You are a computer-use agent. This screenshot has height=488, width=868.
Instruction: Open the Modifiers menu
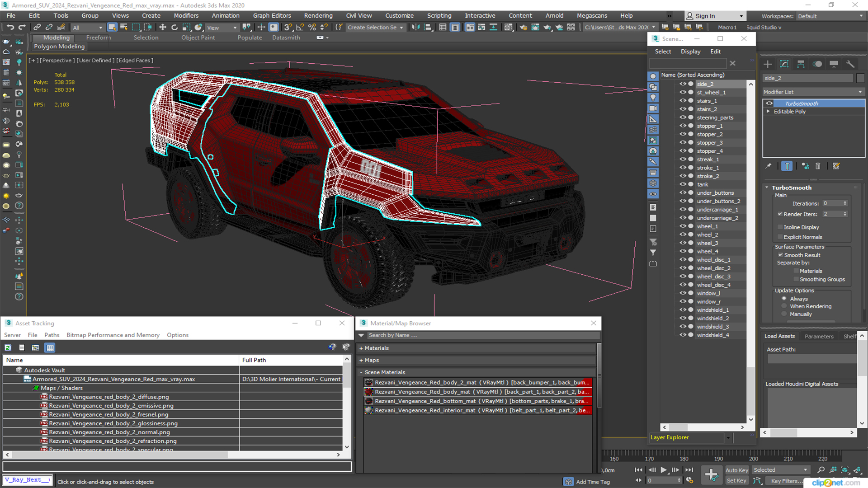tap(186, 16)
